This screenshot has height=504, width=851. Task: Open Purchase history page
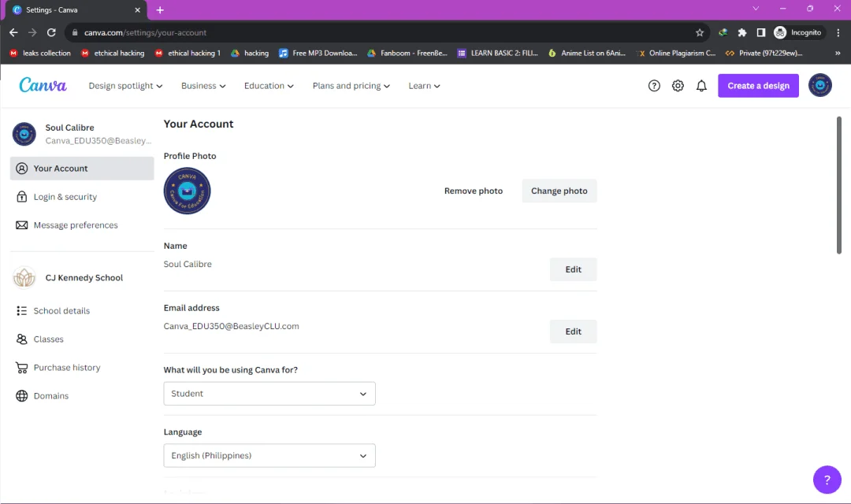click(x=82, y=368)
